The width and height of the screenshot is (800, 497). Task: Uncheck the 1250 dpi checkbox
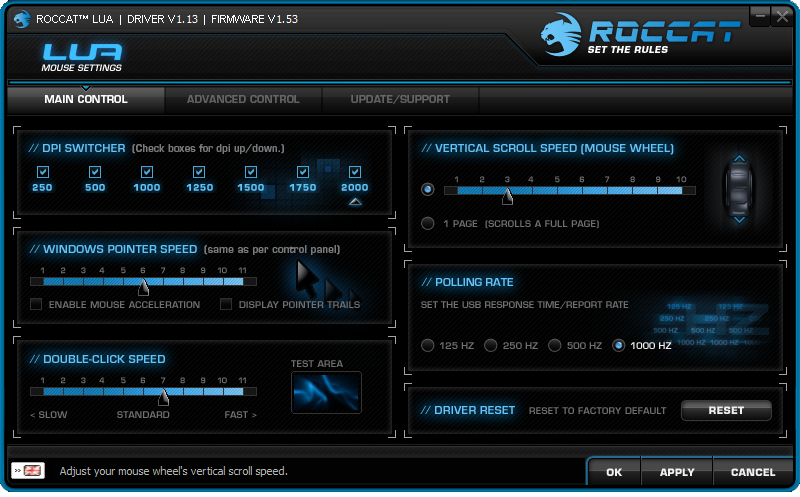coord(199,172)
